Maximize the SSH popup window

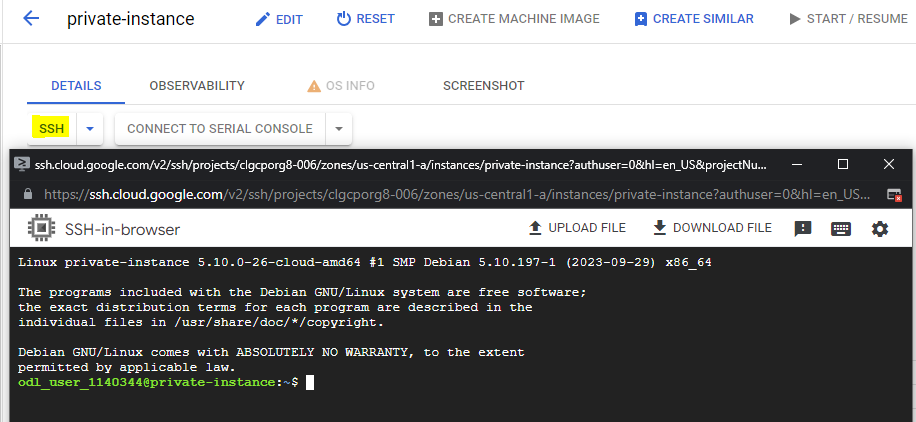(x=843, y=164)
